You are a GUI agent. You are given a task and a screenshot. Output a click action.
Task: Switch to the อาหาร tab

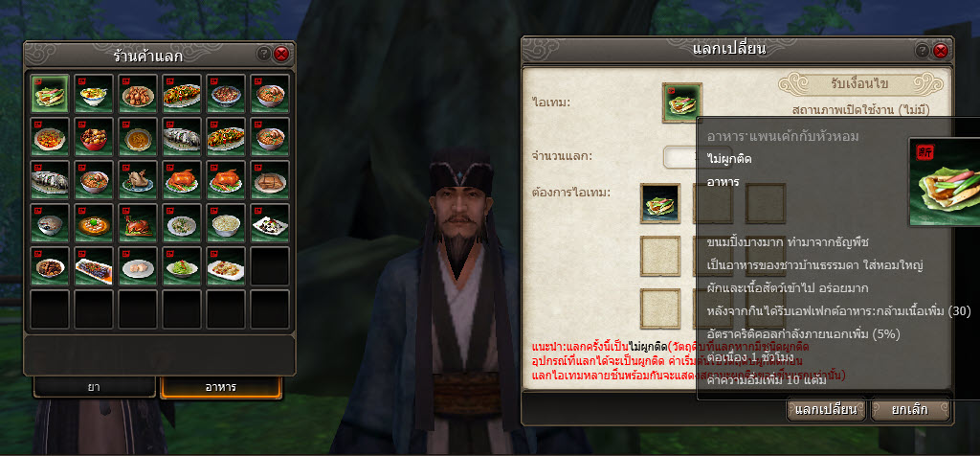point(221,387)
